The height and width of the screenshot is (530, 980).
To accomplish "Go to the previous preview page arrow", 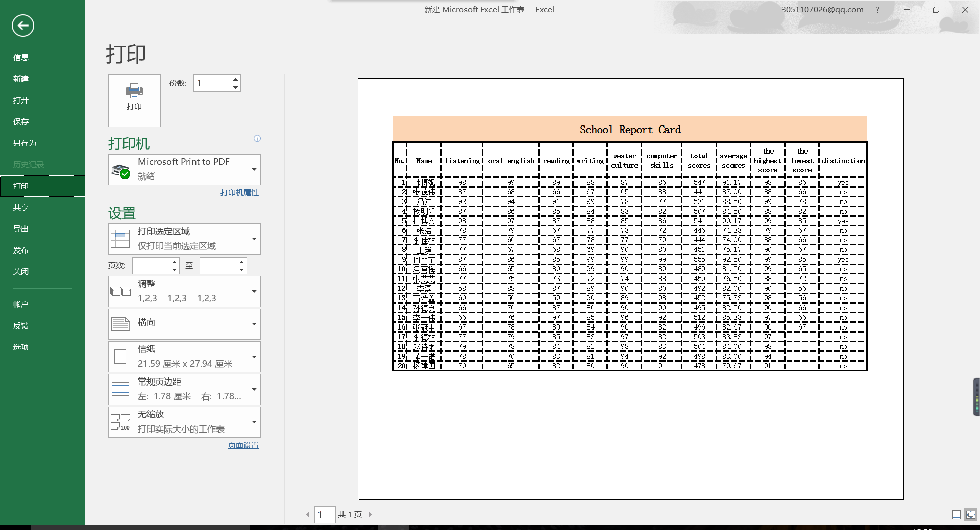I will (x=307, y=514).
